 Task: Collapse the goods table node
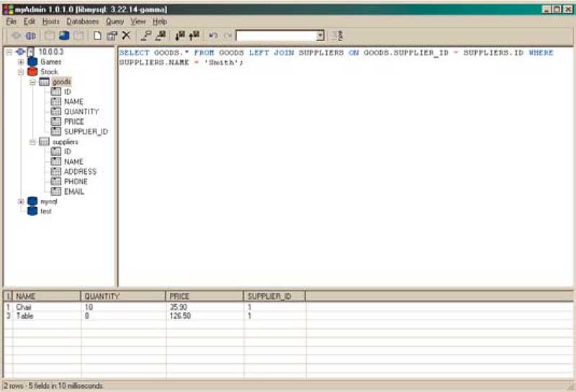(32, 82)
